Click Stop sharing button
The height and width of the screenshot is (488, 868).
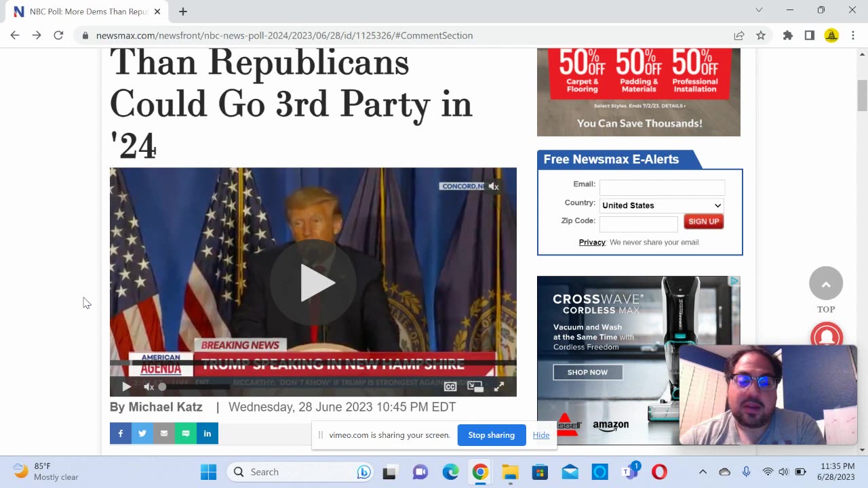492,435
